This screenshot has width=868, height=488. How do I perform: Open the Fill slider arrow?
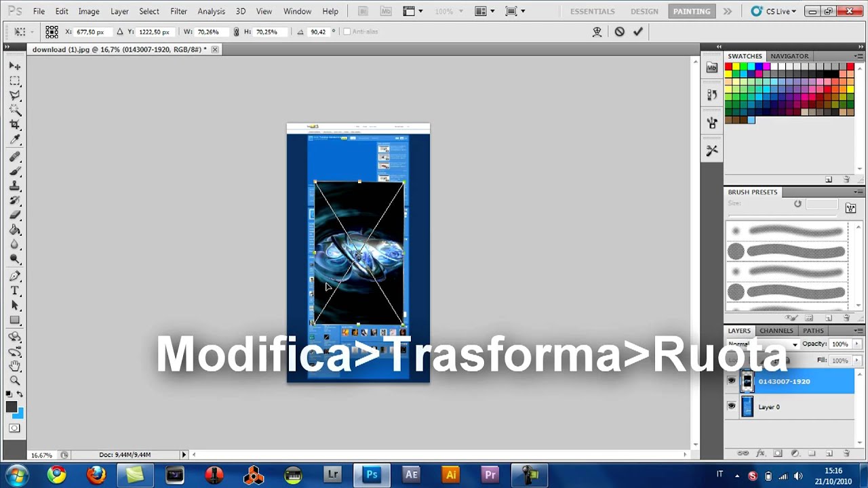tap(856, 361)
